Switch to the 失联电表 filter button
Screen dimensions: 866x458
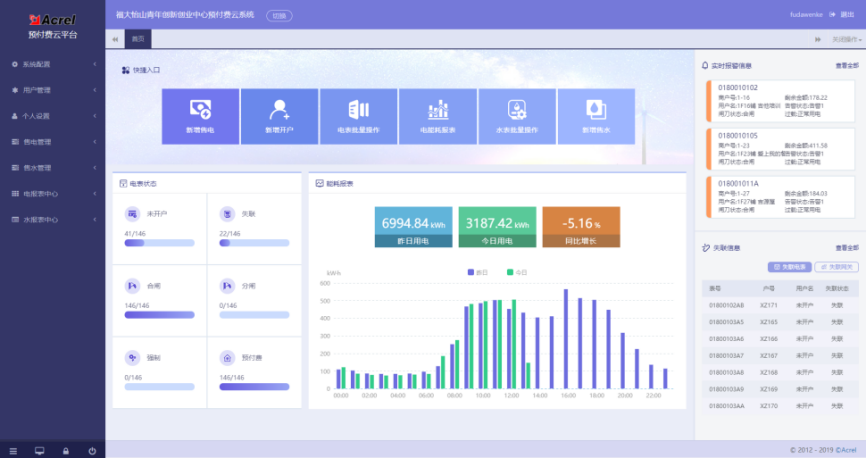pos(789,267)
